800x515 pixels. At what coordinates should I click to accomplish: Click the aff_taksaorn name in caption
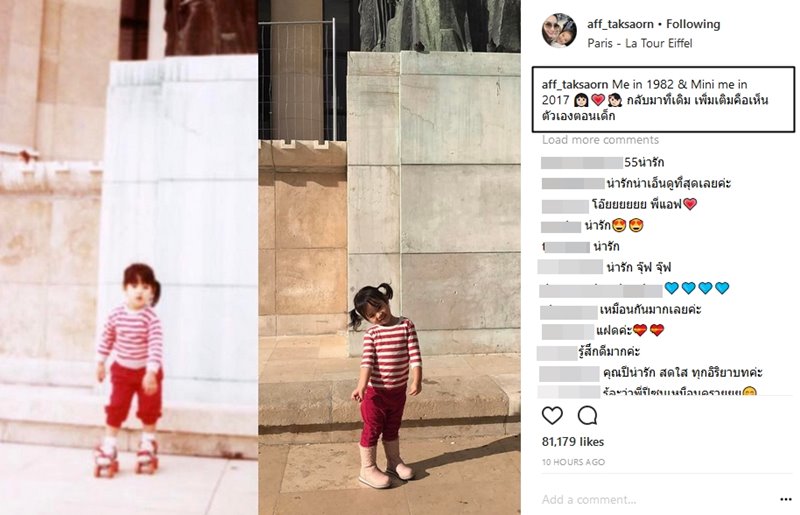574,84
